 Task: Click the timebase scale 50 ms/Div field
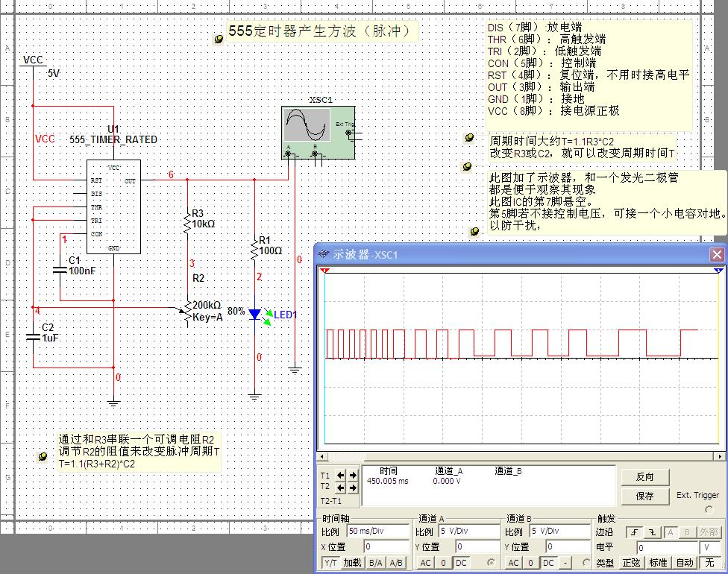(x=377, y=532)
